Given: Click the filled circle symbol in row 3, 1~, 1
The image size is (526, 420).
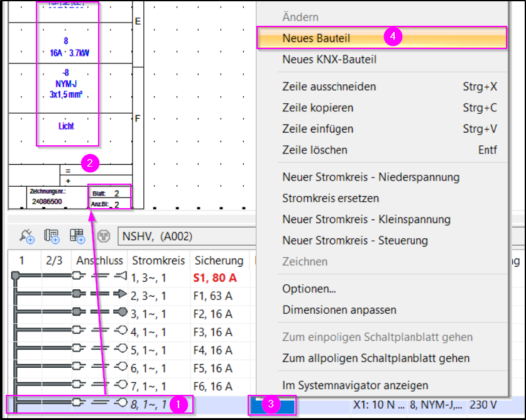Looking at the screenshot, I should tap(121, 312).
